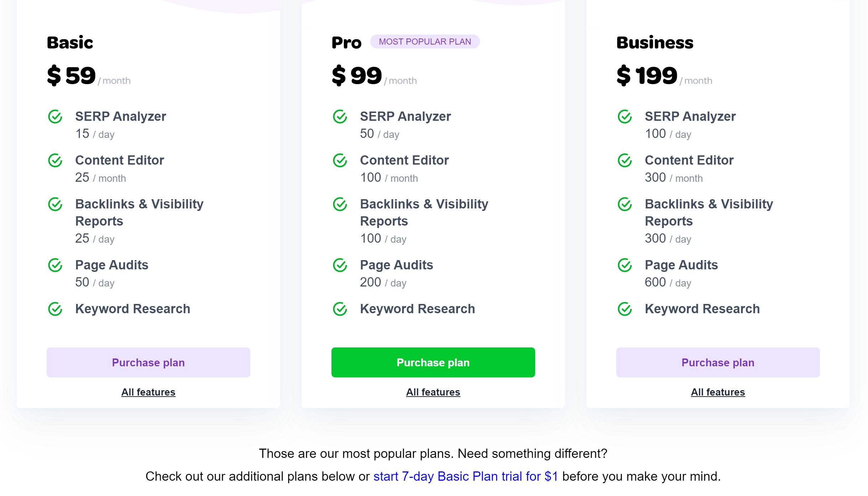Purchase the Basic plan

(148, 362)
